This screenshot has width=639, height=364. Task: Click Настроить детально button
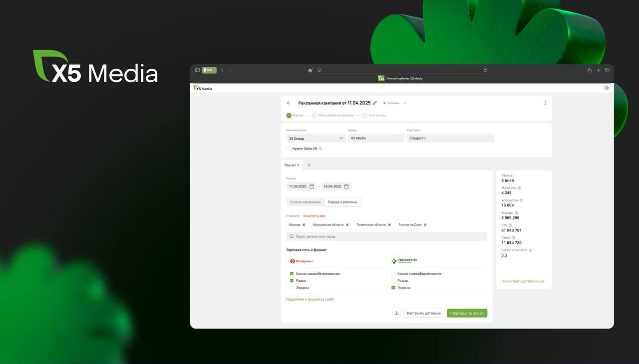pyautogui.click(x=424, y=313)
